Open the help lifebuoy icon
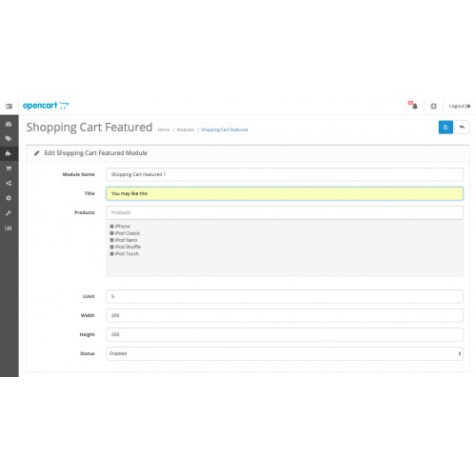The width and height of the screenshot is (476, 476). click(433, 106)
